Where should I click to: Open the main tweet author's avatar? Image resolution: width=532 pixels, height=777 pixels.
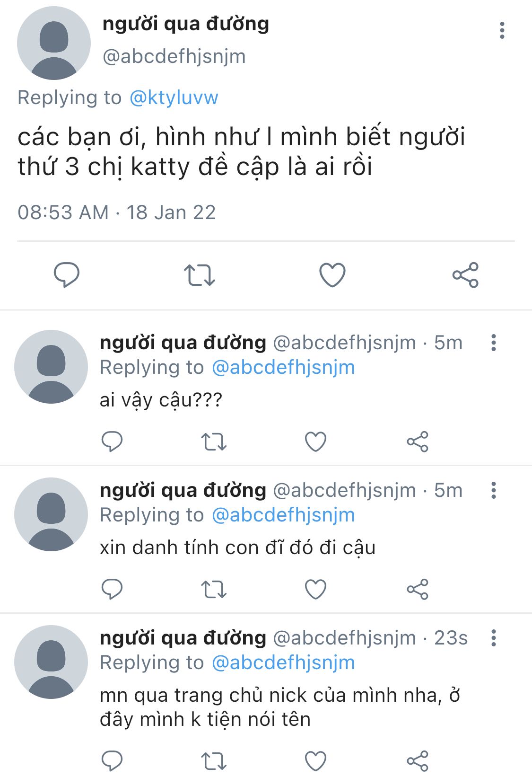coord(53,43)
